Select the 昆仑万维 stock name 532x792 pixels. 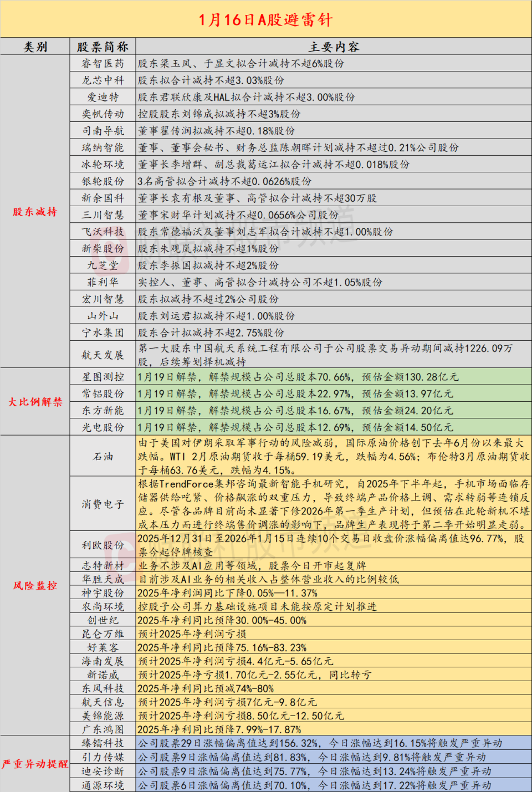(101, 634)
